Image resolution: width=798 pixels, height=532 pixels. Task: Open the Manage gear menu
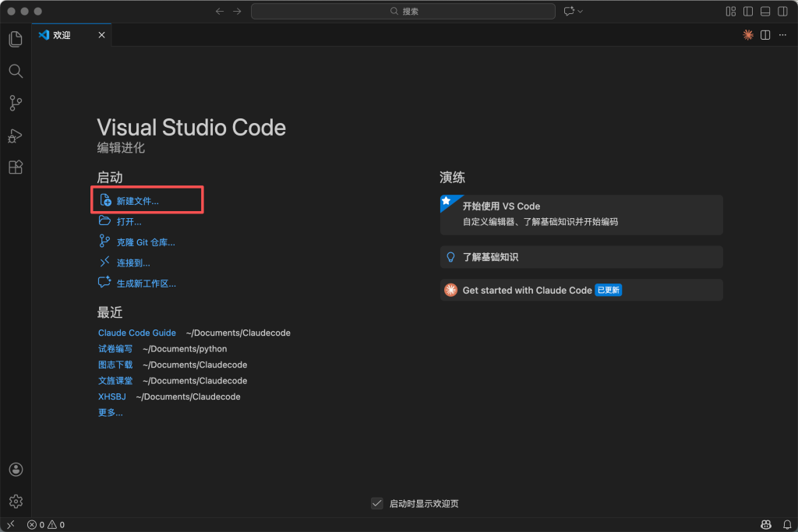click(16, 501)
